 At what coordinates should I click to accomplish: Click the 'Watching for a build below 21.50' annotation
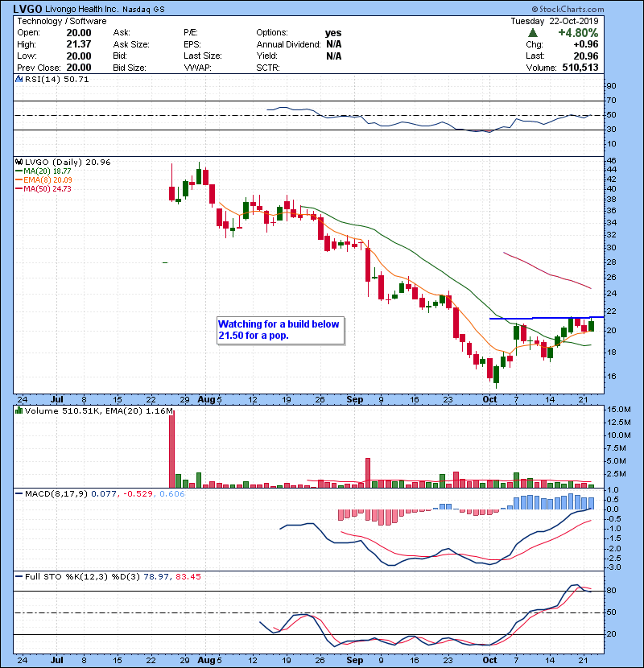coord(280,330)
